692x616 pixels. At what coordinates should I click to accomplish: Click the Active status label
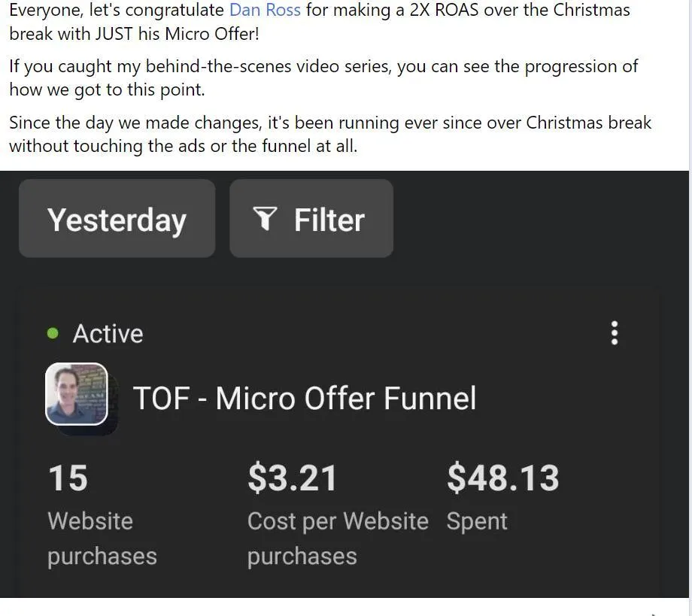[x=108, y=333]
